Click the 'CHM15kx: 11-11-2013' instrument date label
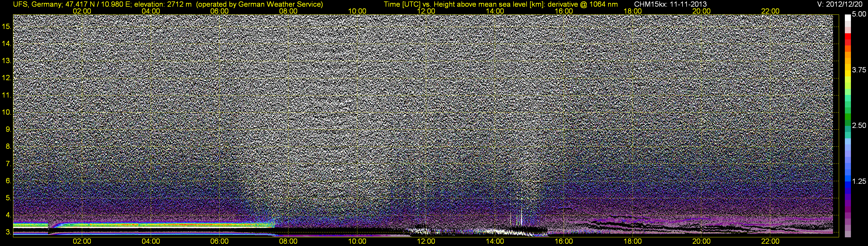Image resolution: width=868 pixels, height=246 pixels. 671,4
